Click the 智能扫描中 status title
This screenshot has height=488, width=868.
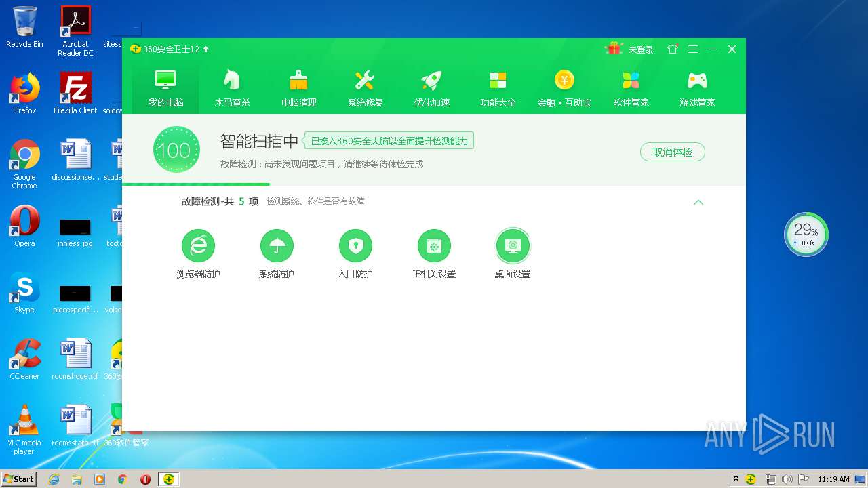tap(259, 141)
